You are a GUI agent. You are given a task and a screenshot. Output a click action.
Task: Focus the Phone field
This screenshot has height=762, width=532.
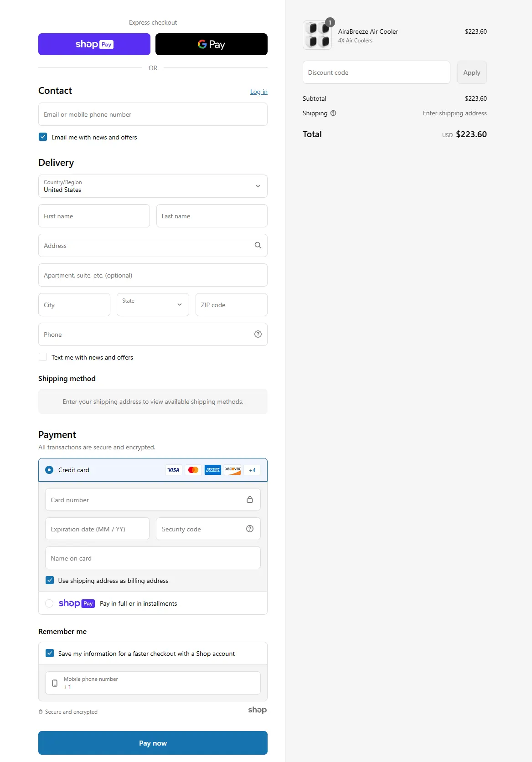153,335
